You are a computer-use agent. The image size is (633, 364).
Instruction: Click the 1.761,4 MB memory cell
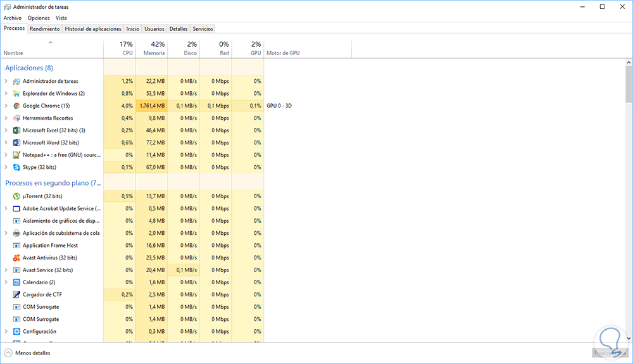pyautogui.click(x=152, y=106)
